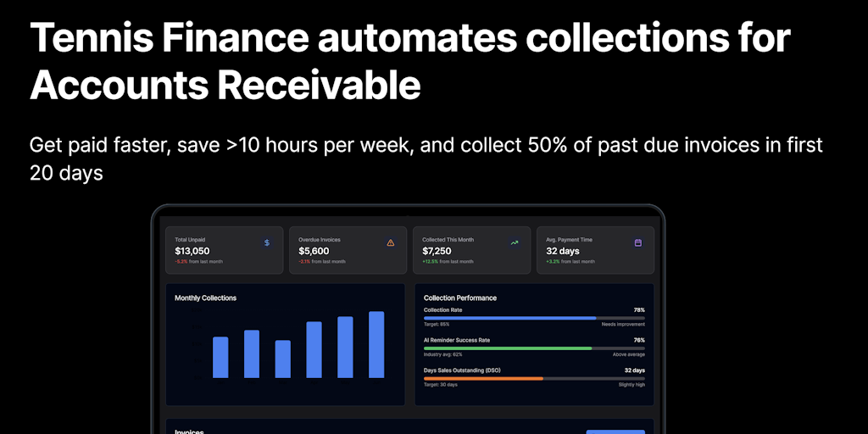Click the 'Avg. Payment Time' card label
Screen dimensions: 868x434
click(x=569, y=240)
